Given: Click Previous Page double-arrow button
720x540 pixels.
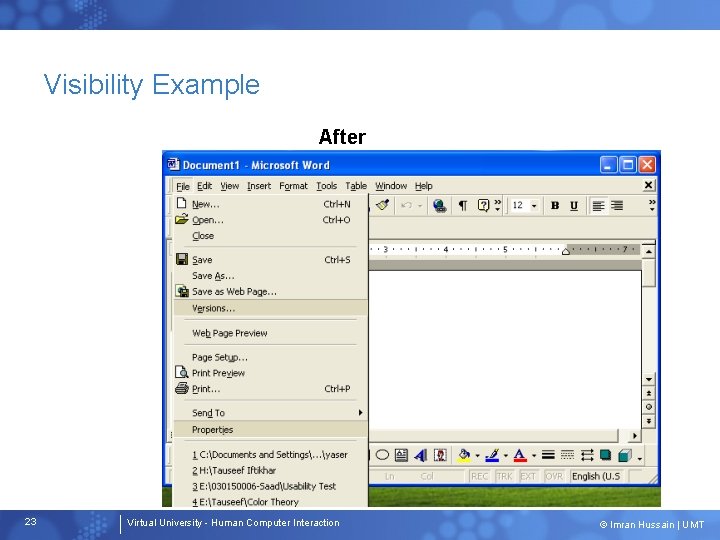Looking at the screenshot, I should click(x=648, y=394).
